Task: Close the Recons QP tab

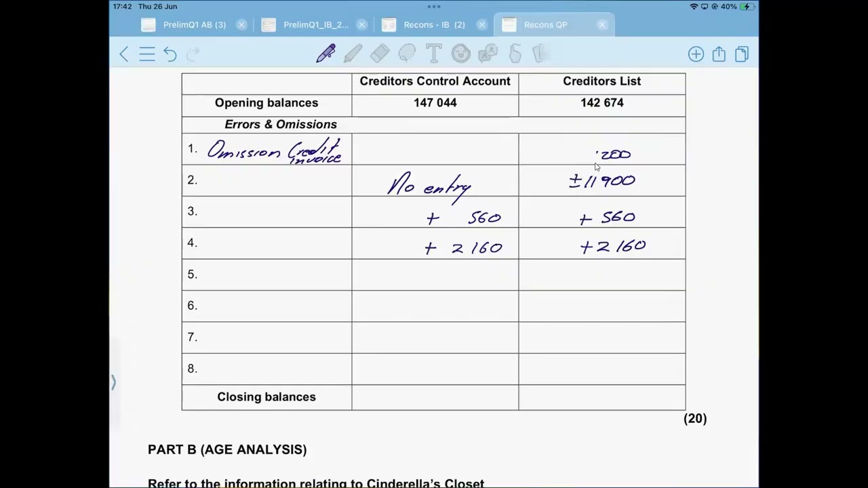Action: tap(602, 24)
